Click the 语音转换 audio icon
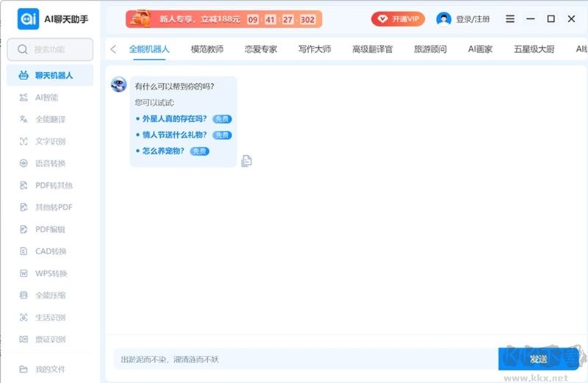Image resolution: width=588 pixels, height=383 pixels. (24, 163)
